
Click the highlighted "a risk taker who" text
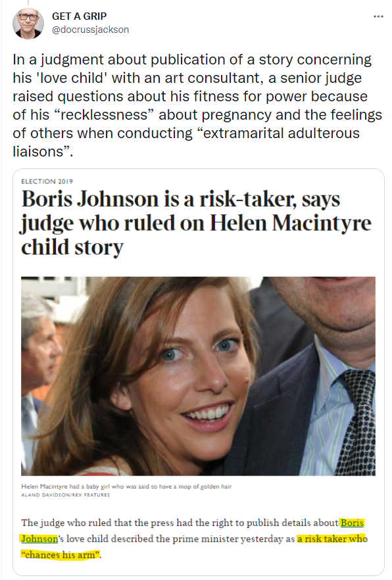pos(332,539)
